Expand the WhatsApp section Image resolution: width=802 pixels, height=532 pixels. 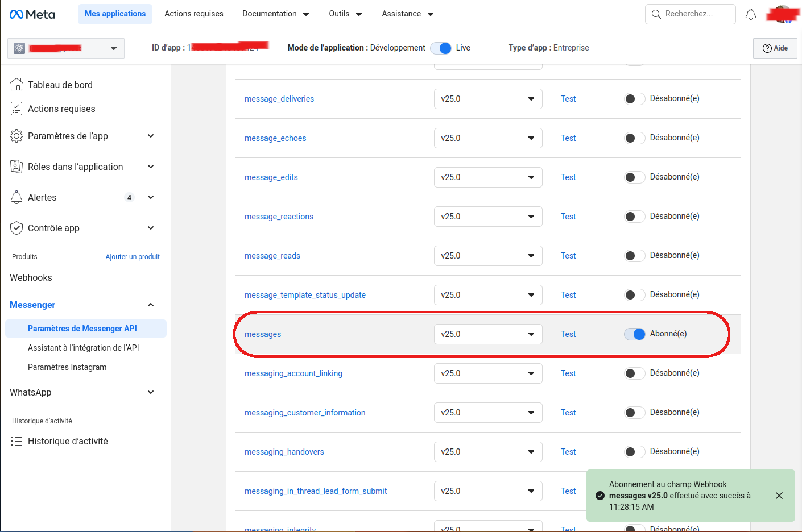point(151,392)
